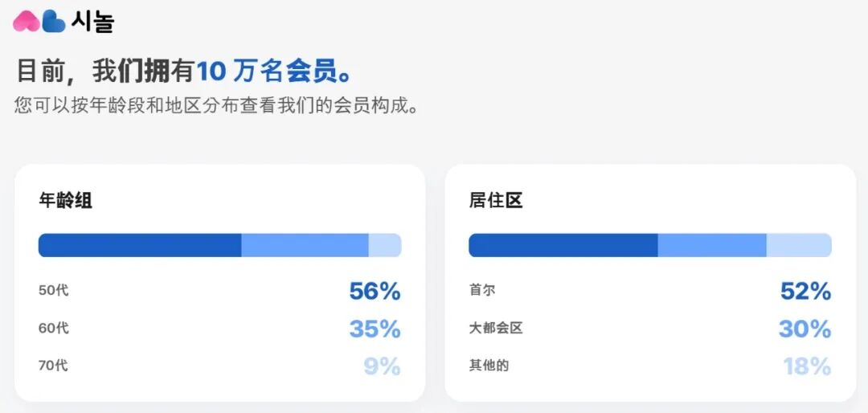Click the 35% value
This screenshot has height=413, width=868.
tap(375, 329)
